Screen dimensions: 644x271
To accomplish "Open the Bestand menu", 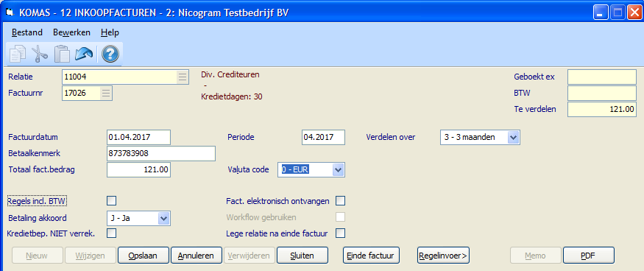I will pos(26,32).
